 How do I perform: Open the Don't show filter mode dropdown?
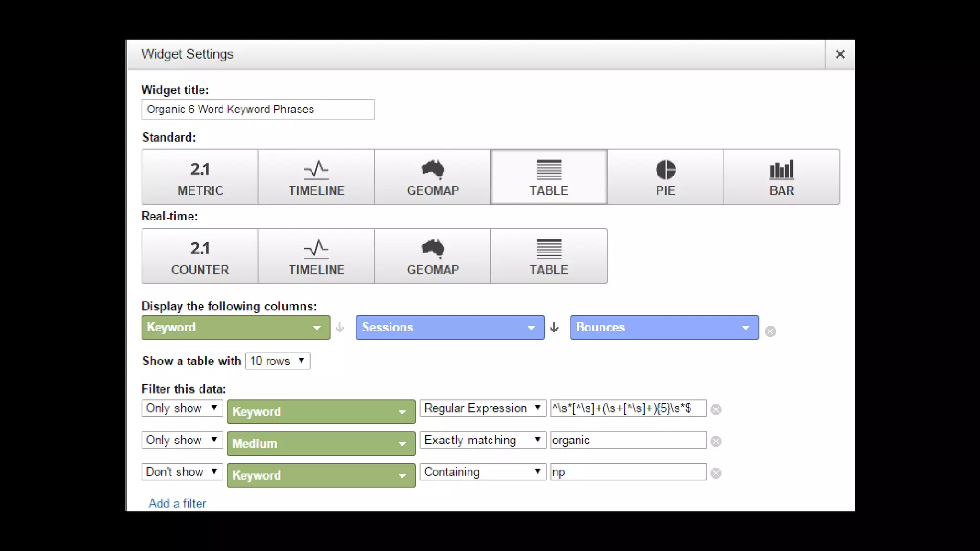(182, 472)
